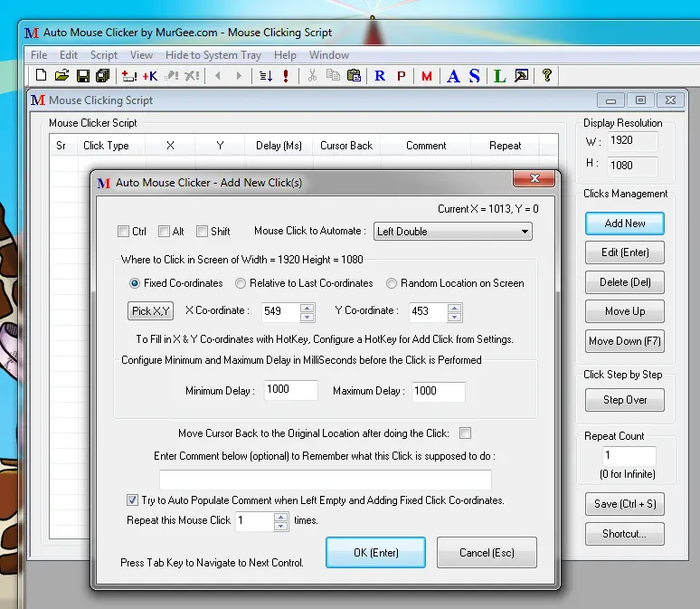Click the empty comment text field
The width and height of the screenshot is (700, 609).
326,480
